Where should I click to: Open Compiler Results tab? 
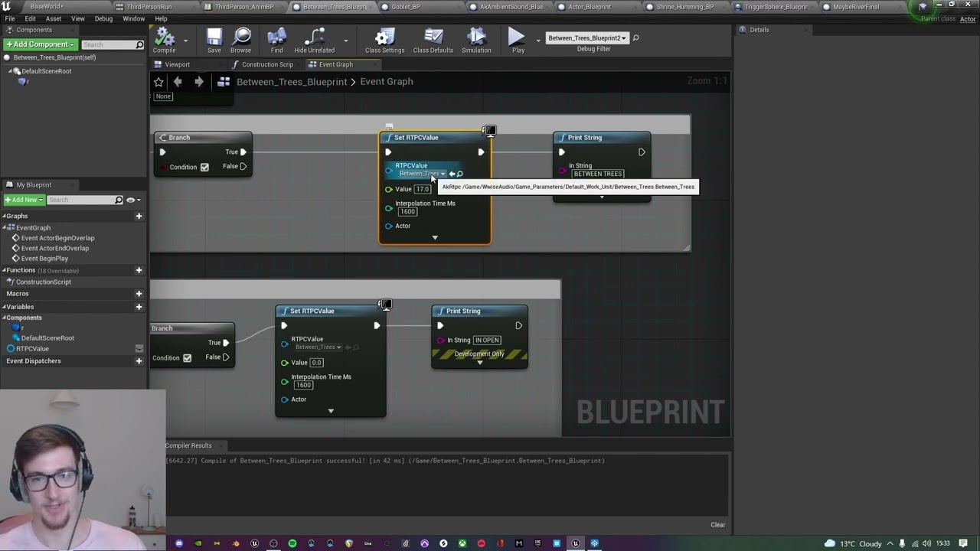tap(188, 445)
